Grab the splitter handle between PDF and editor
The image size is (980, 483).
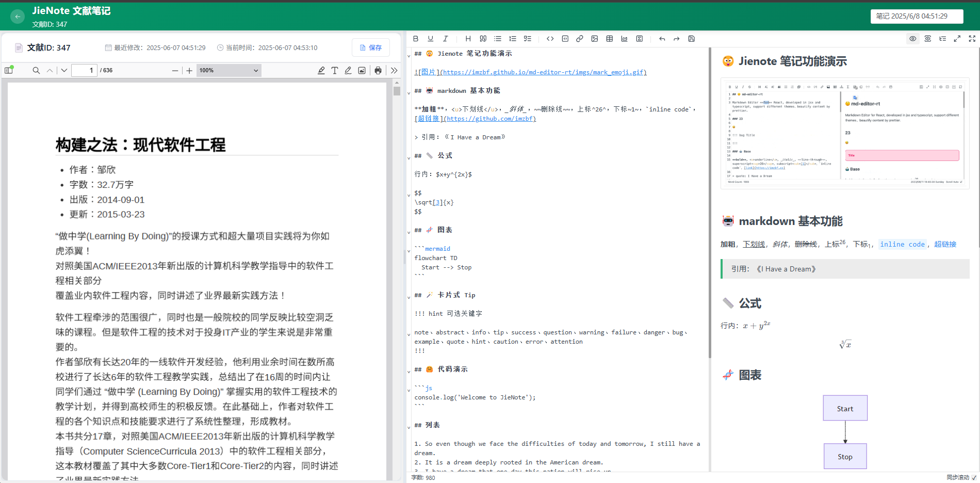pyautogui.click(x=404, y=256)
